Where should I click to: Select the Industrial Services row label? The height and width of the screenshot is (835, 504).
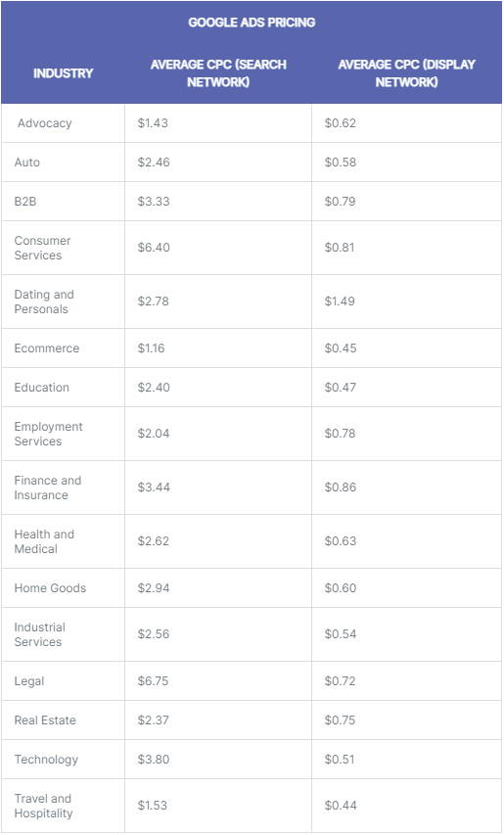coord(40,634)
